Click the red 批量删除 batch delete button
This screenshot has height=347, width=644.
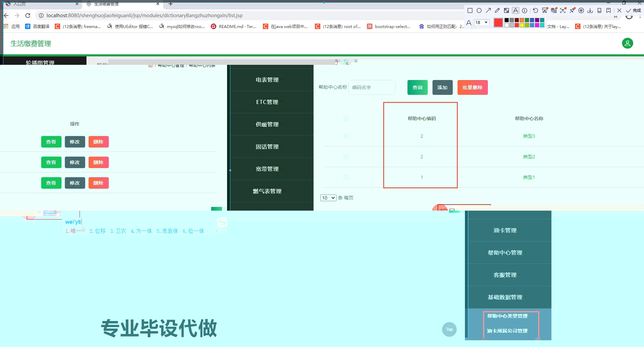pos(472,87)
